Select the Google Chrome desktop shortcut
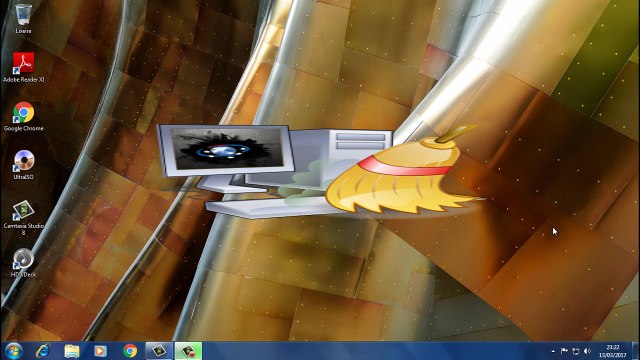Viewport: 640px width, 360px height. [23, 116]
